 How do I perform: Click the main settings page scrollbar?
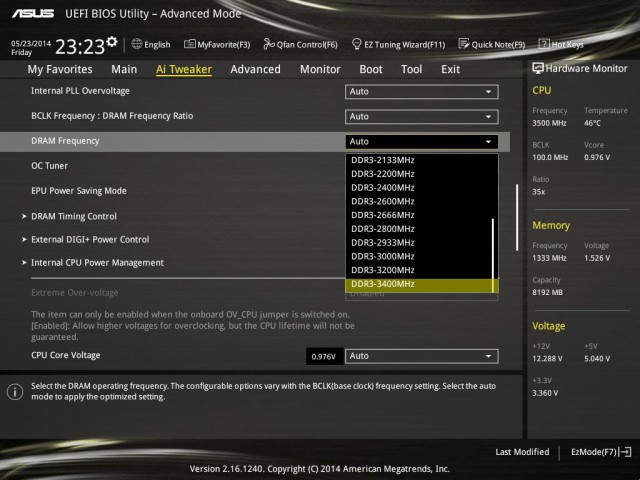click(517, 217)
